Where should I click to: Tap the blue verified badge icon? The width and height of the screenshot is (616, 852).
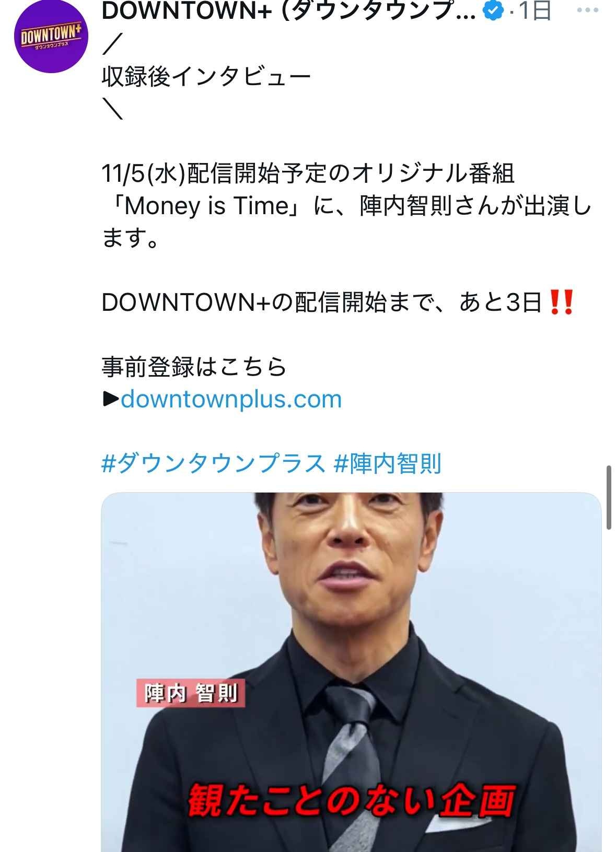492,10
